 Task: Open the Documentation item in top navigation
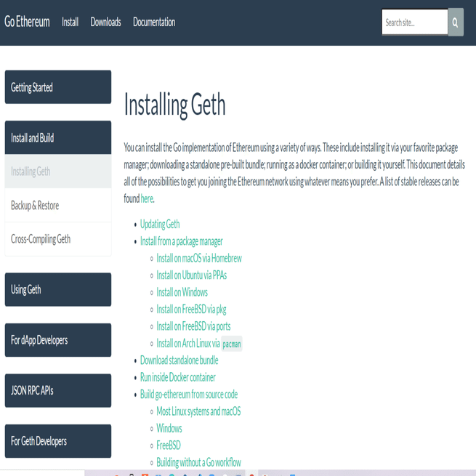(x=154, y=22)
